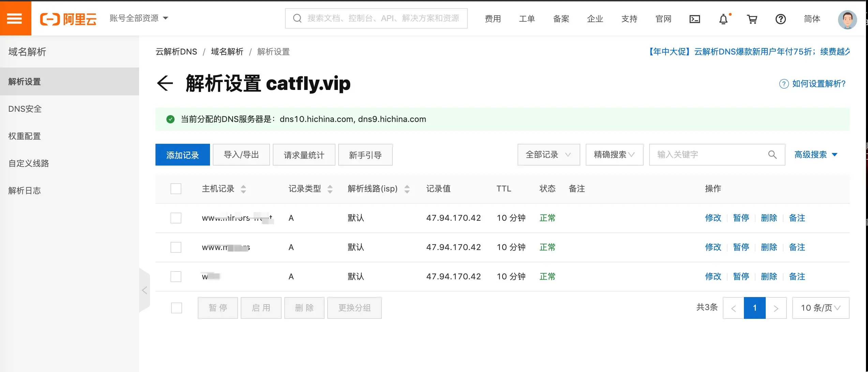This screenshot has width=868, height=372.
Task: Open the notifications bell
Action: (x=723, y=19)
